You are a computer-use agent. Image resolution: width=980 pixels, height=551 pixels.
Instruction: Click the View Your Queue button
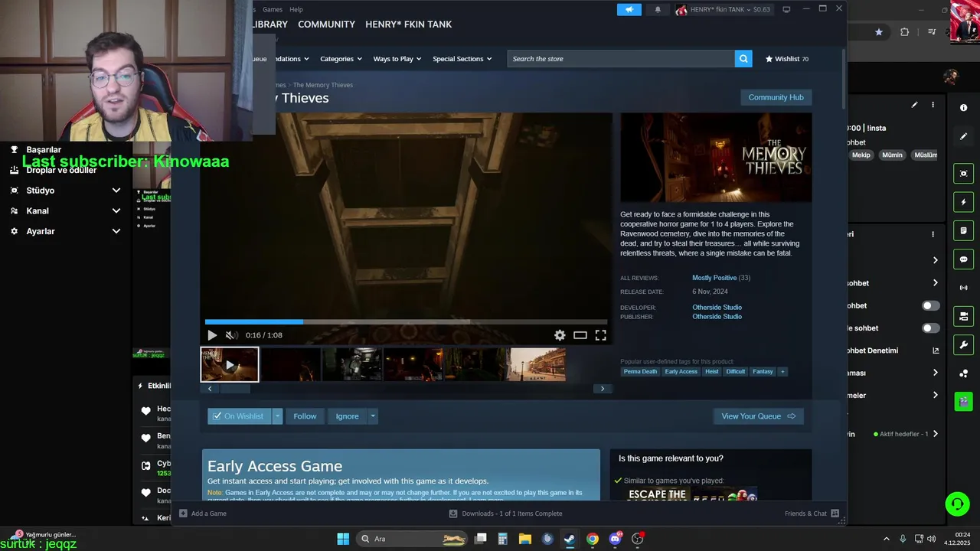758,416
